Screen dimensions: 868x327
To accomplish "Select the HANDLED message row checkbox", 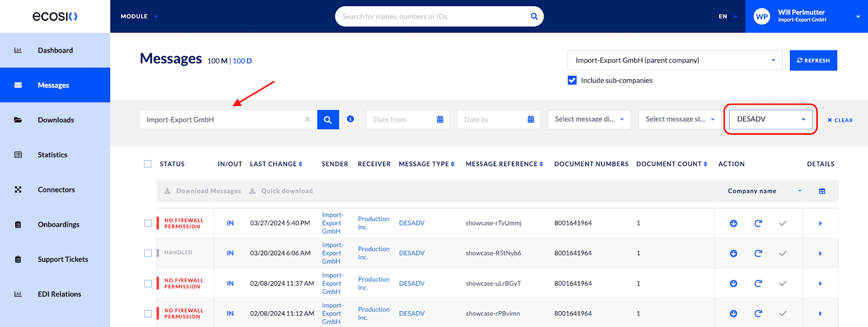I will (x=148, y=253).
